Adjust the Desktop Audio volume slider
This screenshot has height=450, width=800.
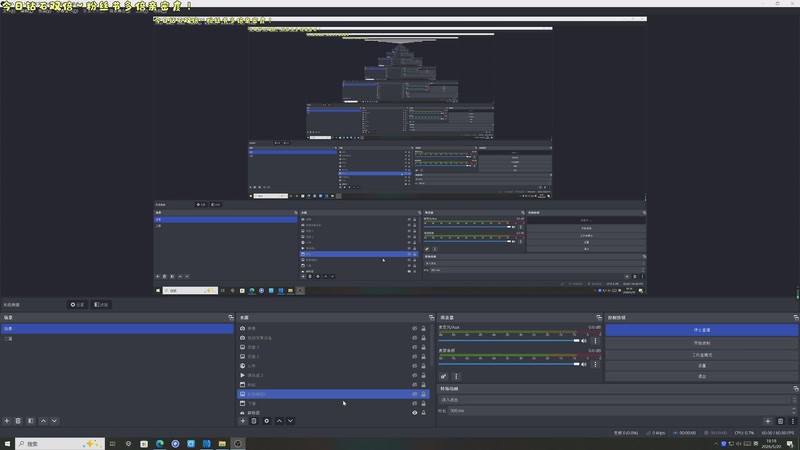pyautogui.click(x=509, y=364)
